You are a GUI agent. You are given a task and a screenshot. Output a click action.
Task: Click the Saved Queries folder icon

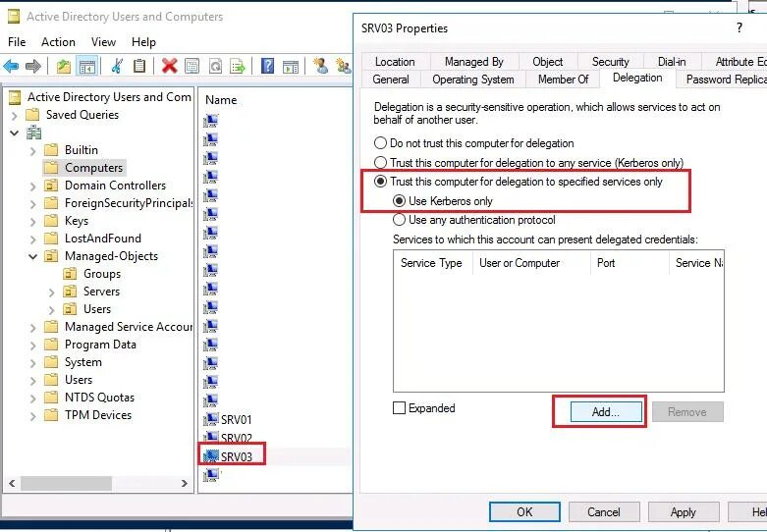[32, 115]
